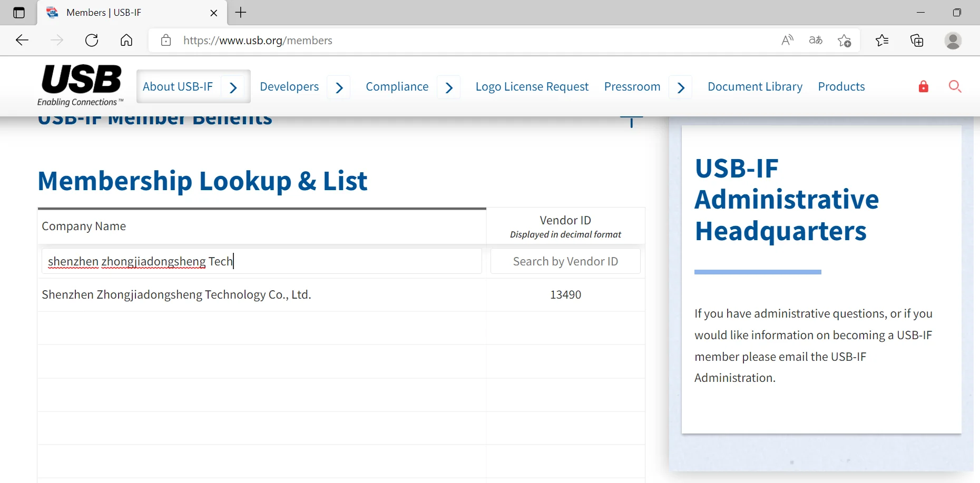Click the USB-IF Administrative Headquarters heading

tap(787, 200)
